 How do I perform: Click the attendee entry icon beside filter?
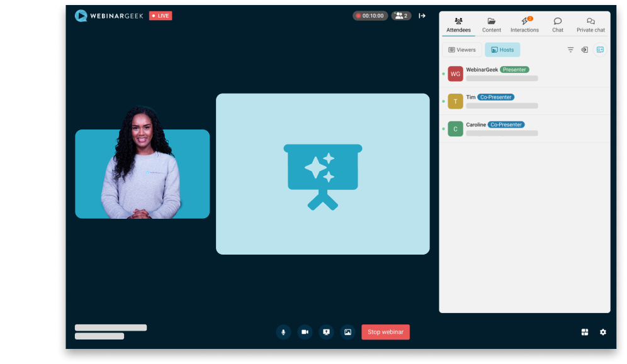point(585,50)
